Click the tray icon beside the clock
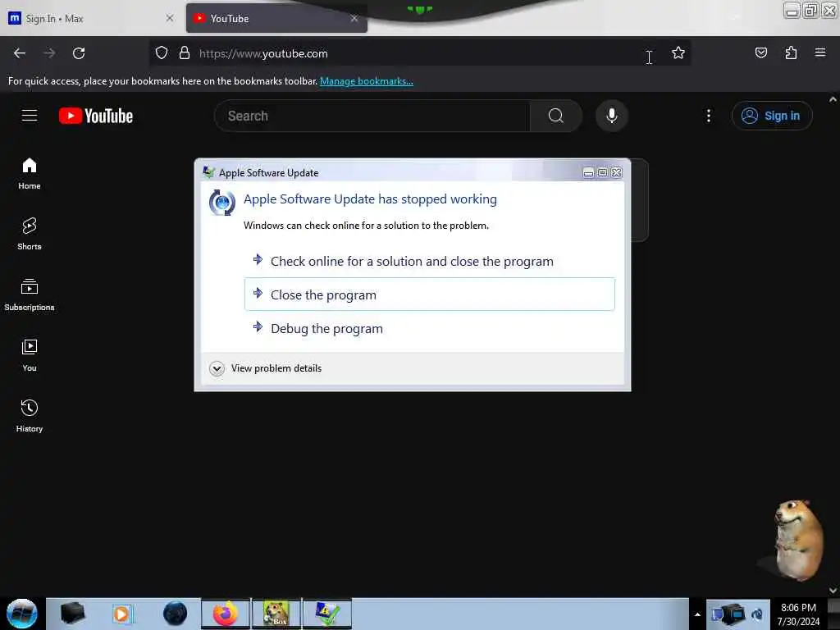 tap(757, 614)
